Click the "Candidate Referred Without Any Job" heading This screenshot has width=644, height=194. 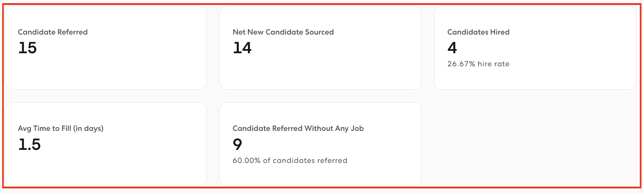click(298, 128)
